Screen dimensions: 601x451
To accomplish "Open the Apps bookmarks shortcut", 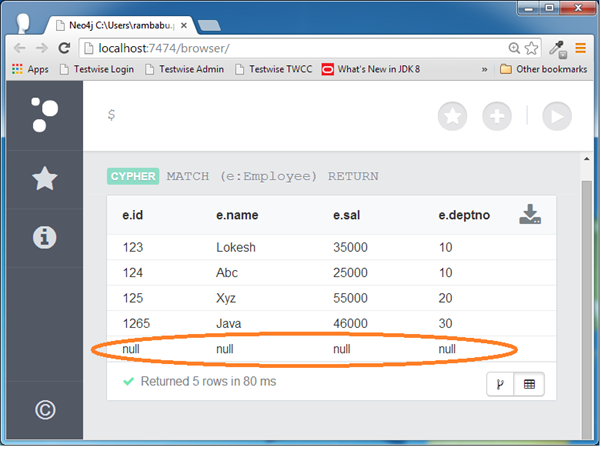I will coord(30,69).
